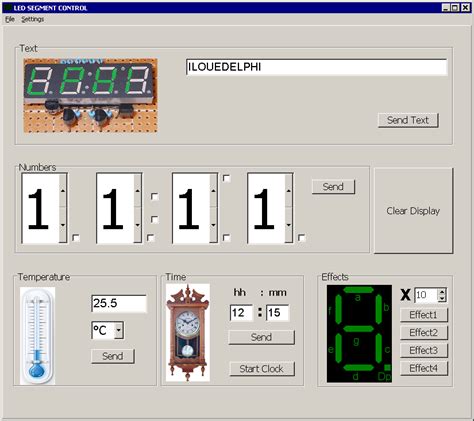The height and width of the screenshot is (421, 474).
Task: Click the thermometer image
Action: click(x=37, y=335)
